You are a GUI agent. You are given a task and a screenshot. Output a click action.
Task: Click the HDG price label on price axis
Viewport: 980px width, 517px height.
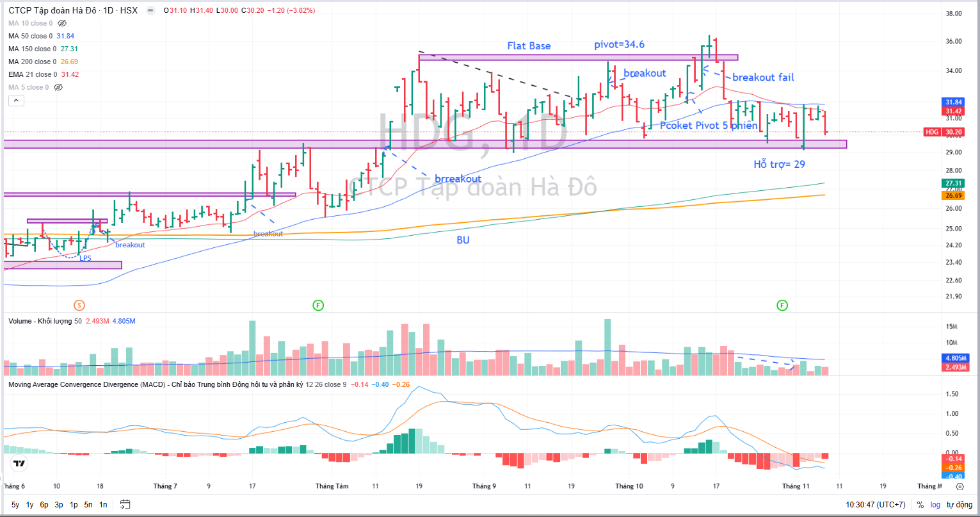click(933, 132)
